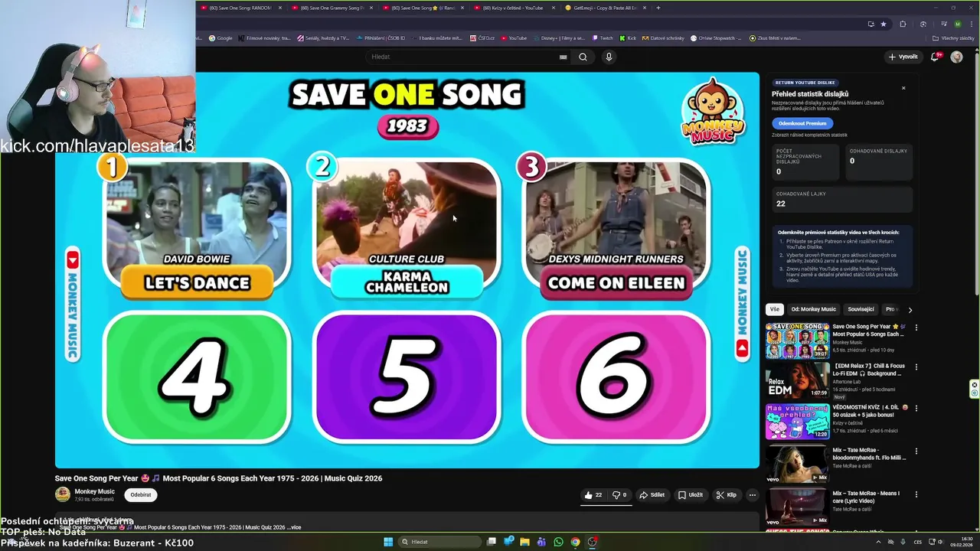Select the Od: Monkey Music chip
The height and width of the screenshot is (551, 980).
click(814, 309)
